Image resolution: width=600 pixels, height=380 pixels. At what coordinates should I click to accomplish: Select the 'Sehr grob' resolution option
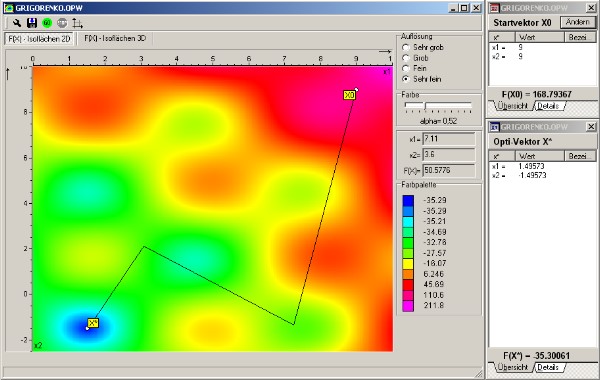pyautogui.click(x=406, y=47)
